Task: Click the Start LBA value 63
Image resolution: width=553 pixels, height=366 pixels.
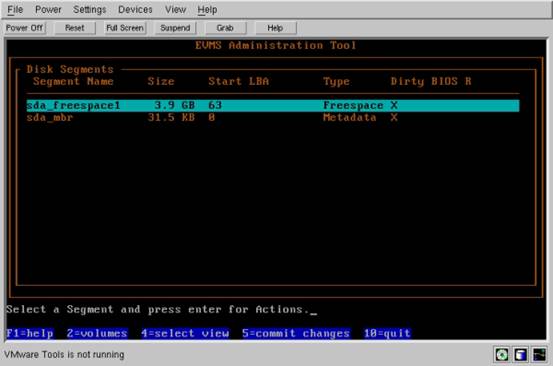Action: coord(215,105)
